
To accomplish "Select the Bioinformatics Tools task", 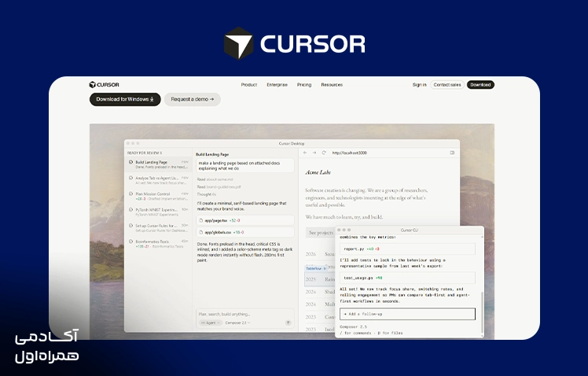I will [x=158, y=244].
